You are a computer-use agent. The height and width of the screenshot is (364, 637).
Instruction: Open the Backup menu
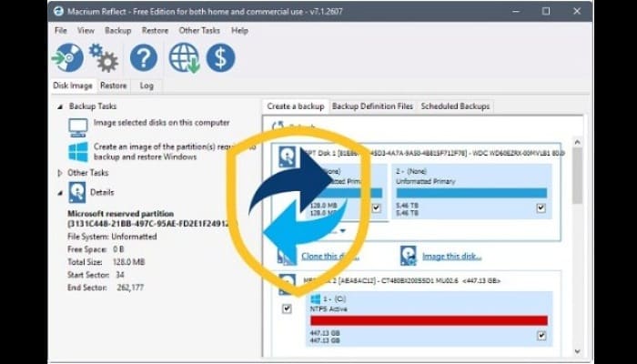click(x=117, y=30)
